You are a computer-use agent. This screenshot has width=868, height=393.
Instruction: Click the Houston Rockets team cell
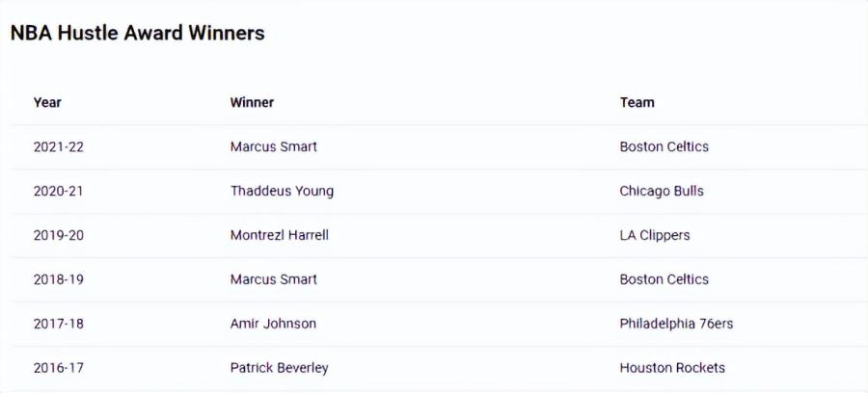pos(672,368)
